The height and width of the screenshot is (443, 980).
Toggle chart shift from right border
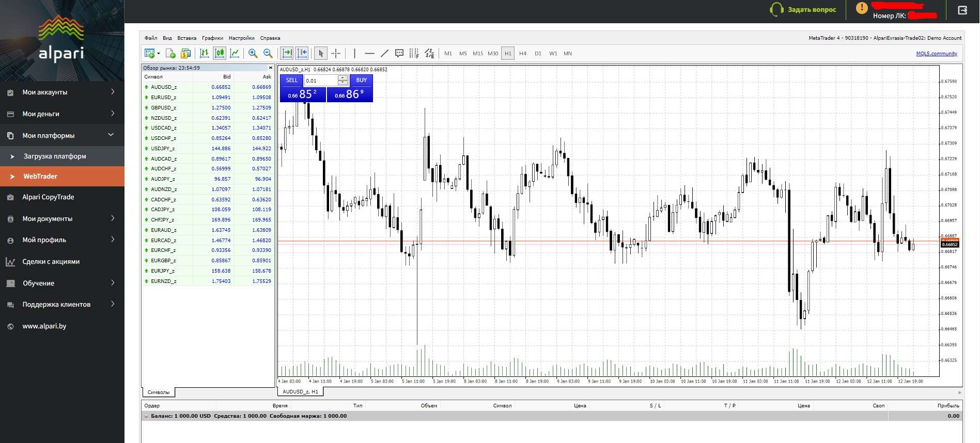302,53
